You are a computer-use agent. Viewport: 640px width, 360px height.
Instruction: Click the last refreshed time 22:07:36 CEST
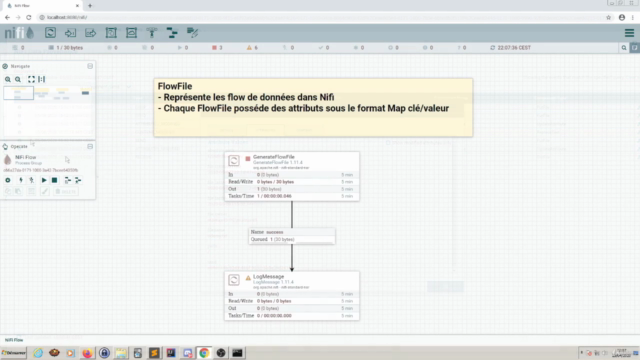click(x=514, y=48)
